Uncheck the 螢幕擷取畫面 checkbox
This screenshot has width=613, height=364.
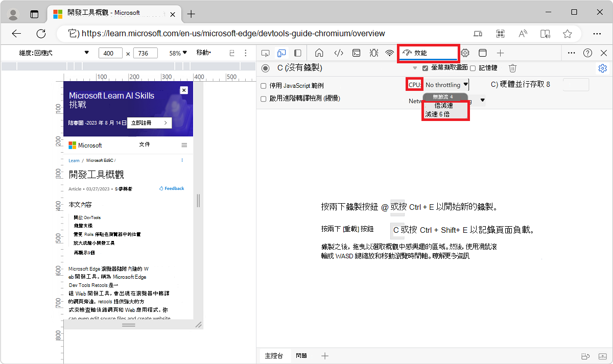[426, 67]
